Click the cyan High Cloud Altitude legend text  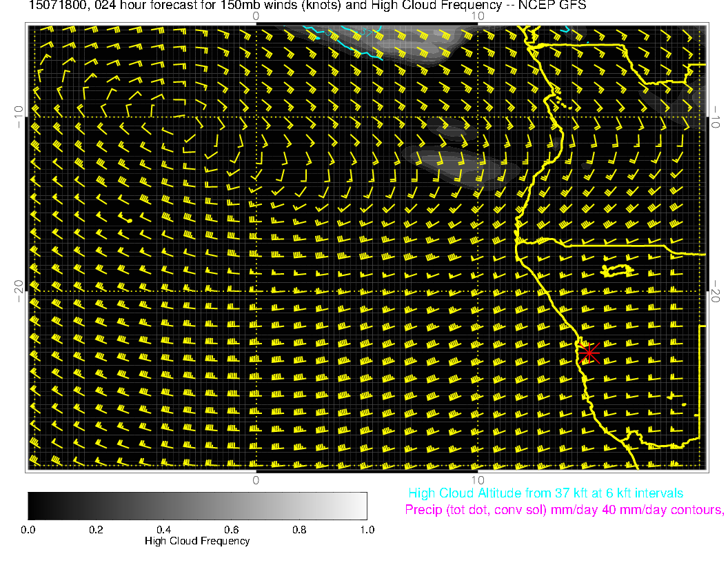click(x=545, y=494)
